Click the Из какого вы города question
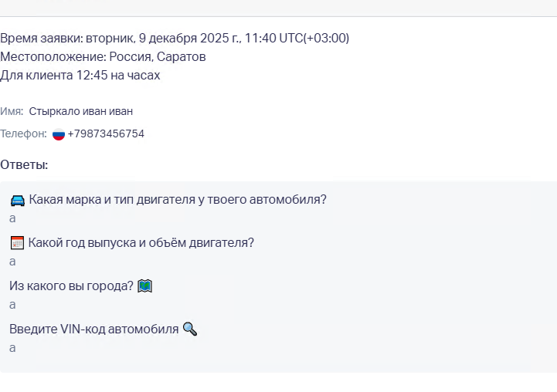 click(71, 286)
